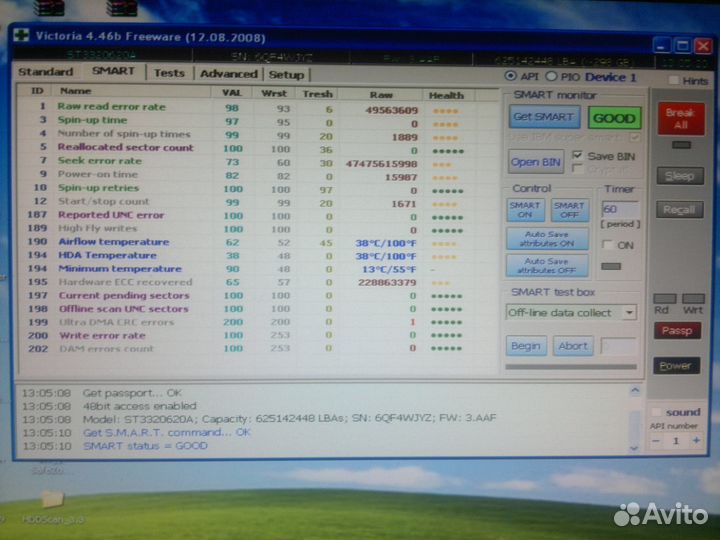The image size is (720, 540).
Task: Click the GOOD status indicator
Action: (614, 118)
